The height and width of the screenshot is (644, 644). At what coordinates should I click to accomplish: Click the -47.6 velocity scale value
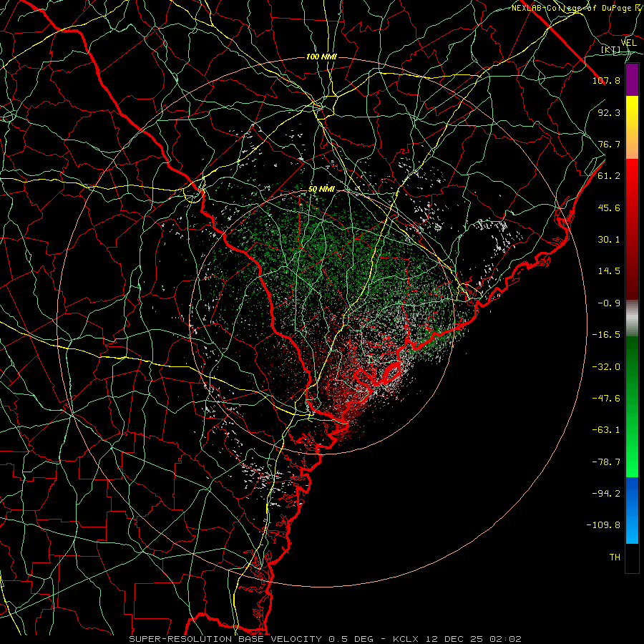606,399
